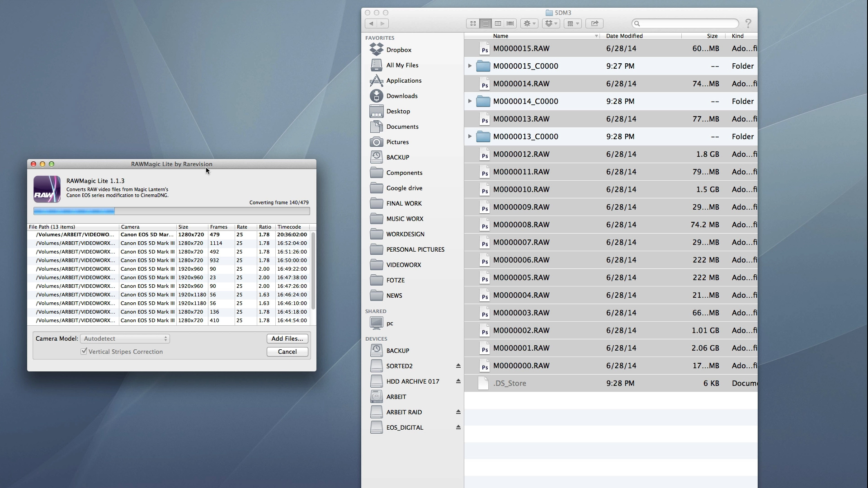This screenshot has width=868, height=488.
Task: Eject the SORTED2 drive
Action: click(458, 366)
